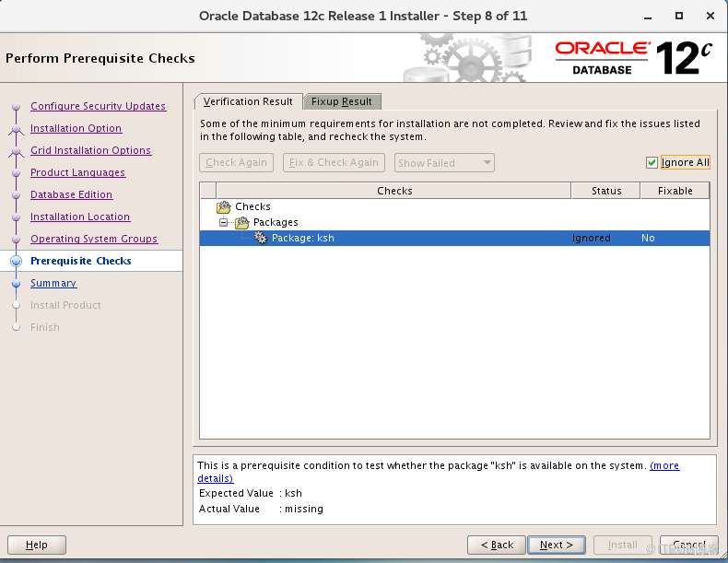The image size is (728, 563).
Task: Go to Installation Location step
Action: pos(80,217)
